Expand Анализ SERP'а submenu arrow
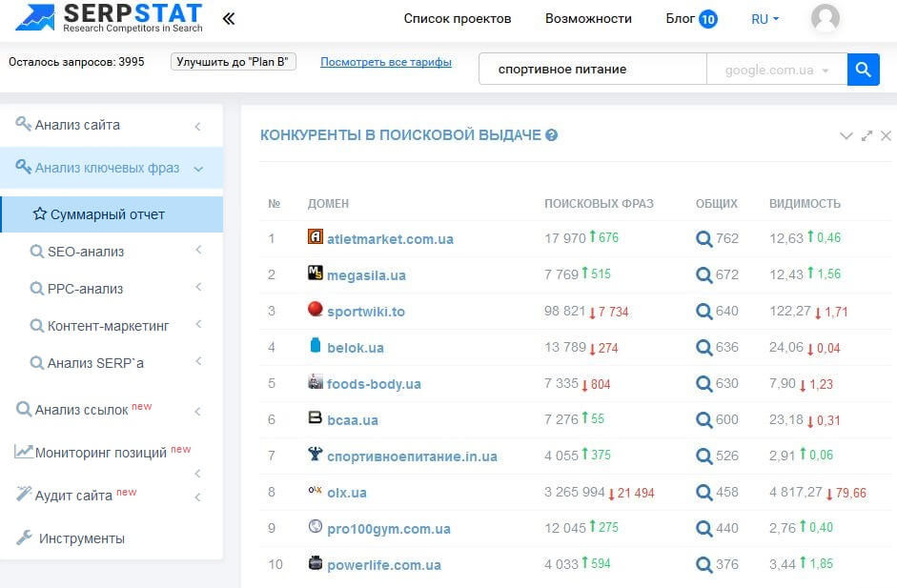The width and height of the screenshot is (897, 588). 198,361
